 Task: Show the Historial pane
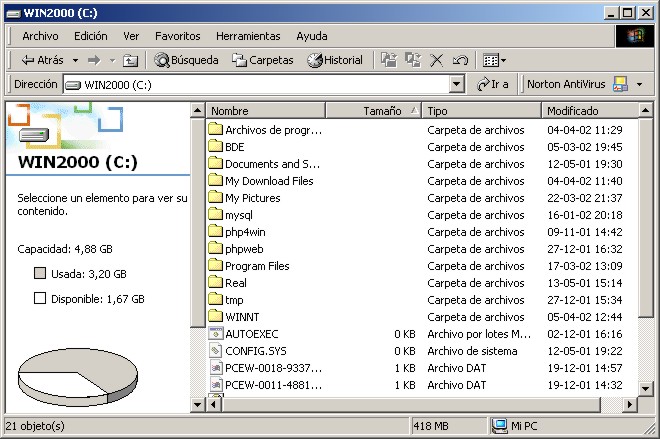point(335,60)
